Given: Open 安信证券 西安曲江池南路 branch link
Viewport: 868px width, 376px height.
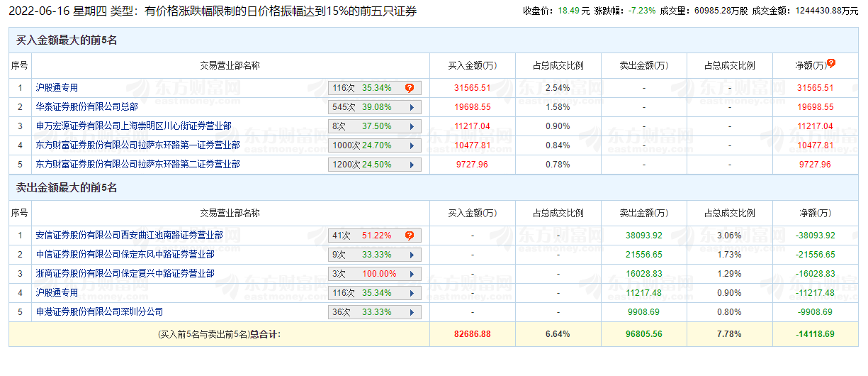Looking at the screenshot, I should click(129, 236).
